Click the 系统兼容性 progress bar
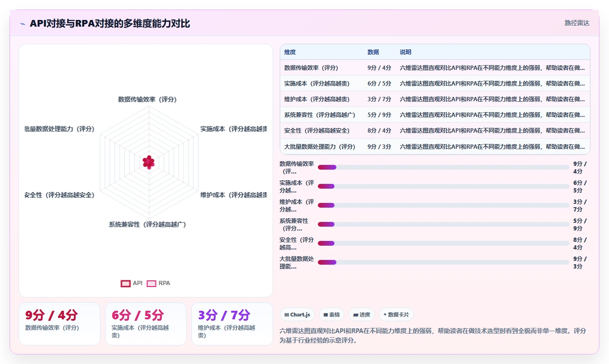The width and height of the screenshot is (609, 364). click(x=443, y=224)
